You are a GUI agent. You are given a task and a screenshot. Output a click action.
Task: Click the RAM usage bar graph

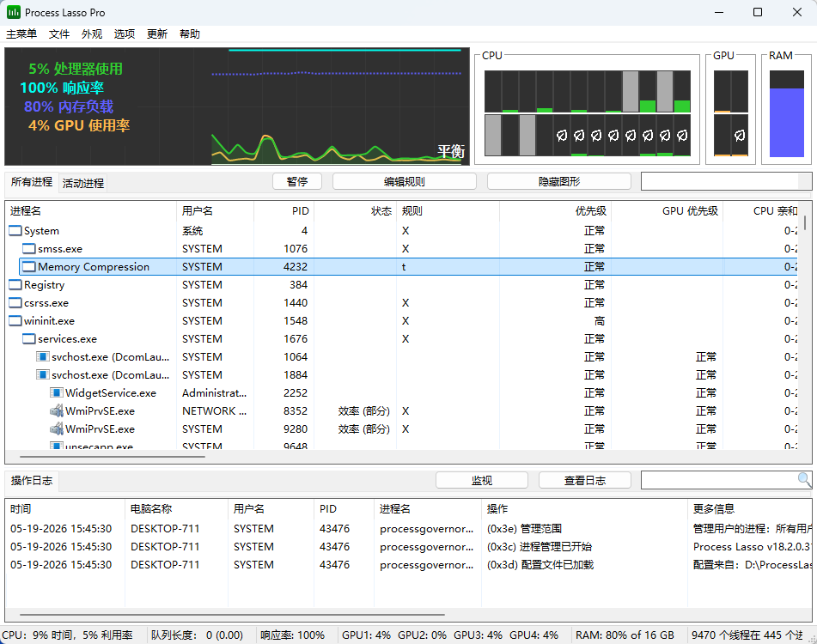point(786,113)
